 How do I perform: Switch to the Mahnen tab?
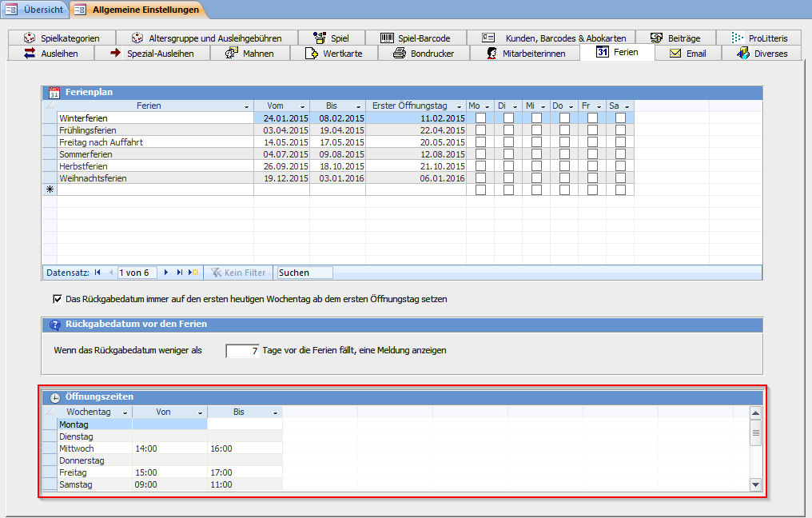coord(250,54)
